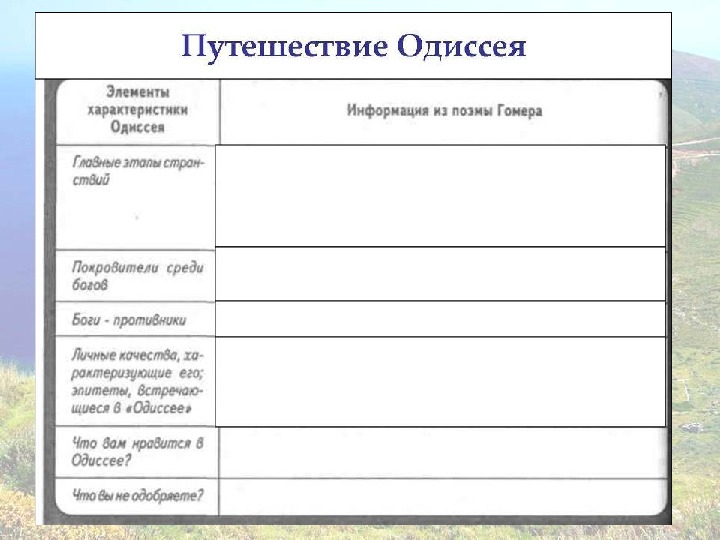Click answer cell beside 'Что вы не одобряете?'
Image resolution: width=720 pixels, height=540 pixels.
(443, 497)
